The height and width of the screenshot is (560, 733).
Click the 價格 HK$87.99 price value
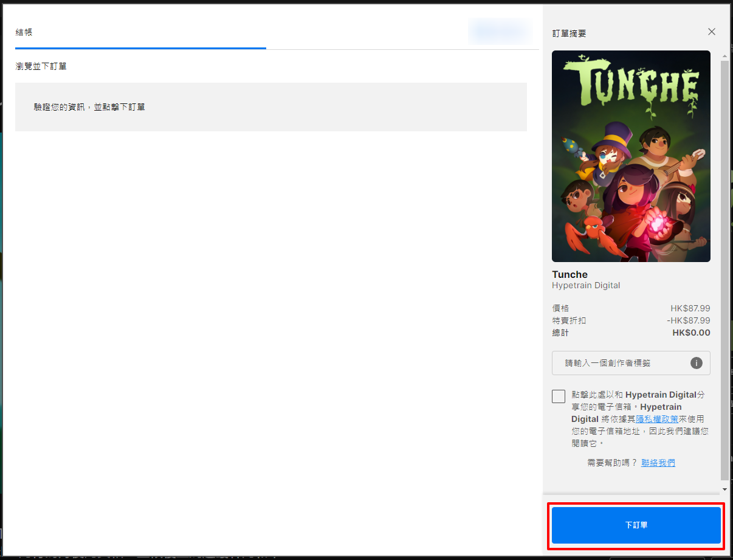(690, 308)
